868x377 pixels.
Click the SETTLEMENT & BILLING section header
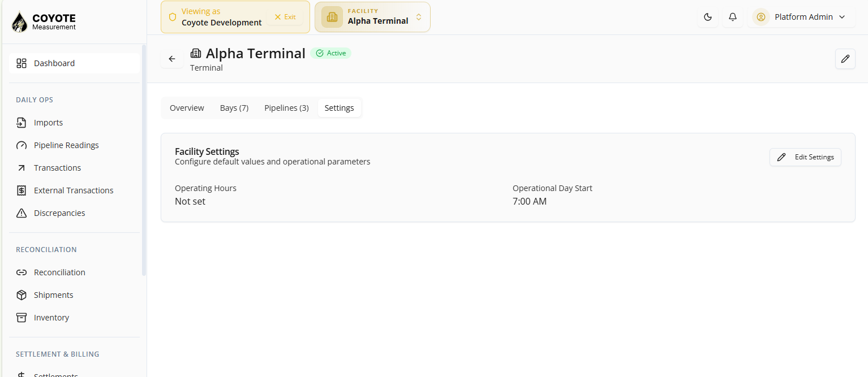tap(58, 354)
